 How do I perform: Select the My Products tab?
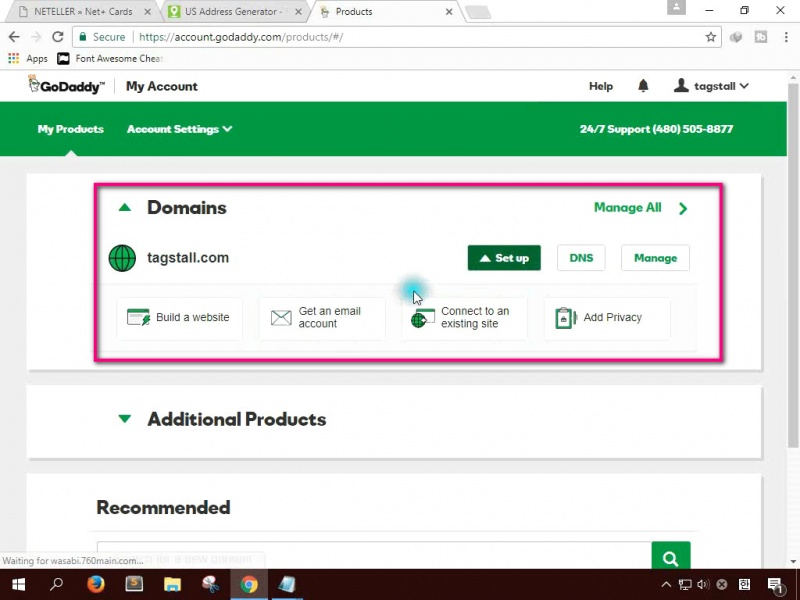coord(70,129)
